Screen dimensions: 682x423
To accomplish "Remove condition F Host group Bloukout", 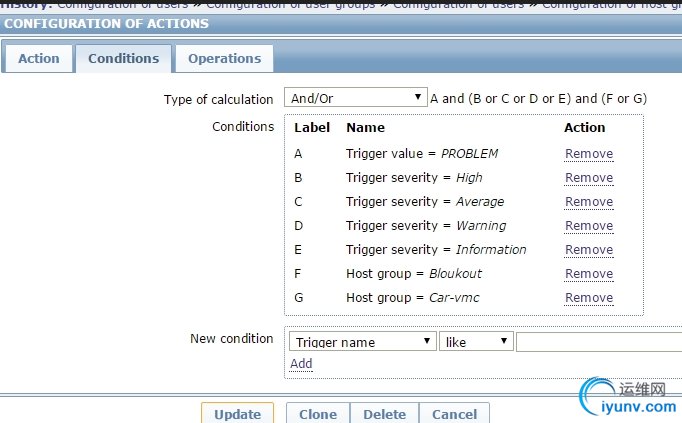I will 589,273.
